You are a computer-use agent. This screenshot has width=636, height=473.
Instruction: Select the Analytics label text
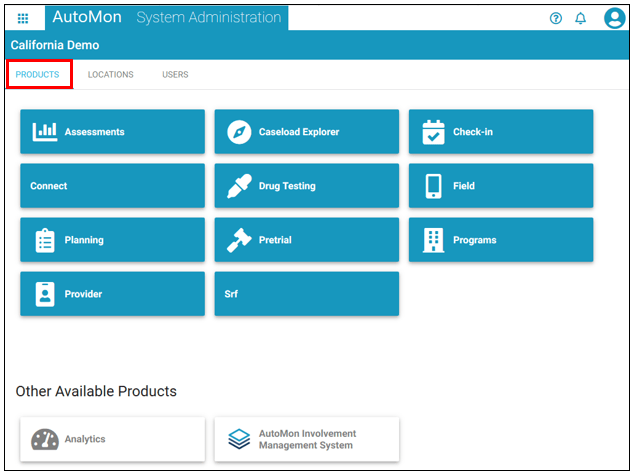pyautogui.click(x=85, y=439)
